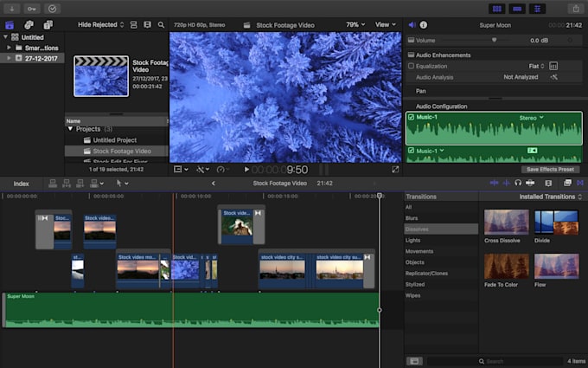Screen dimensions: 588x368
Task: Click the Share export icon
Action: coord(576,9)
